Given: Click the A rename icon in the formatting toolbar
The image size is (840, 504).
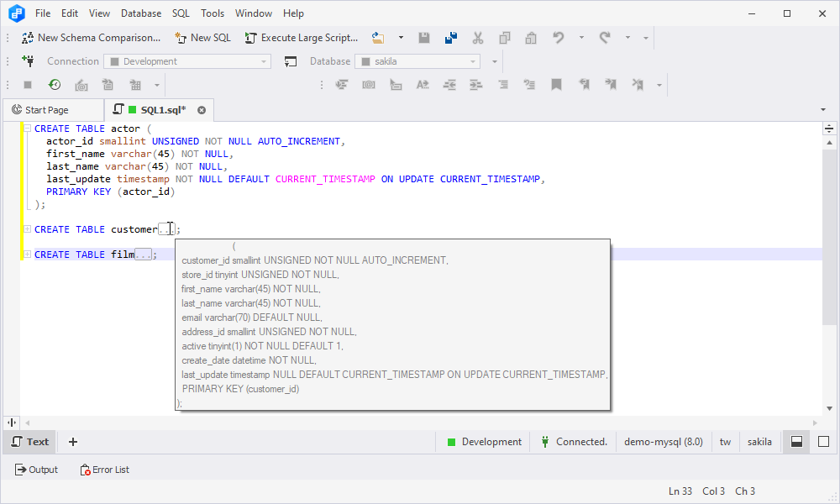Looking at the screenshot, I should [x=423, y=85].
